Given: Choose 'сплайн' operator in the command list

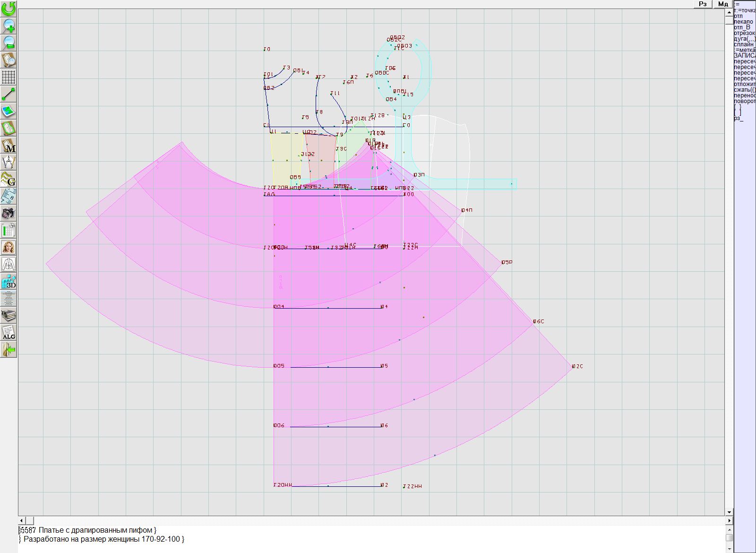Looking at the screenshot, I should pos(744,44).
